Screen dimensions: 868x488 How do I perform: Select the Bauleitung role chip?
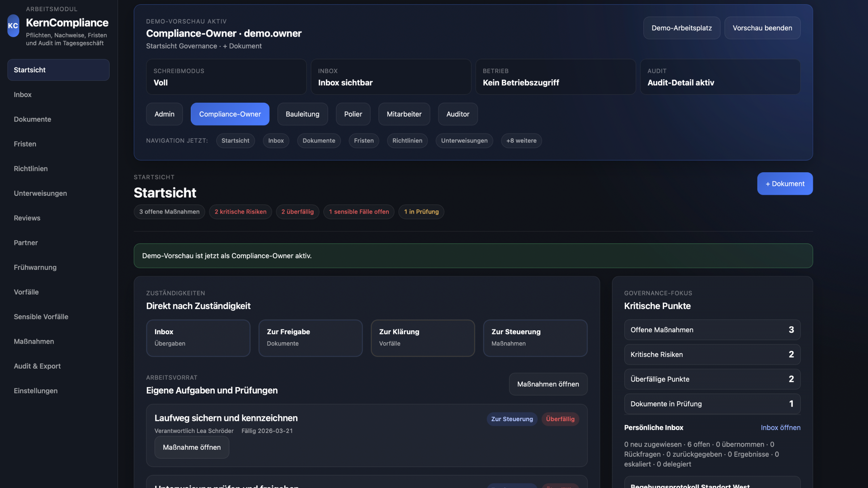[302, 114]
